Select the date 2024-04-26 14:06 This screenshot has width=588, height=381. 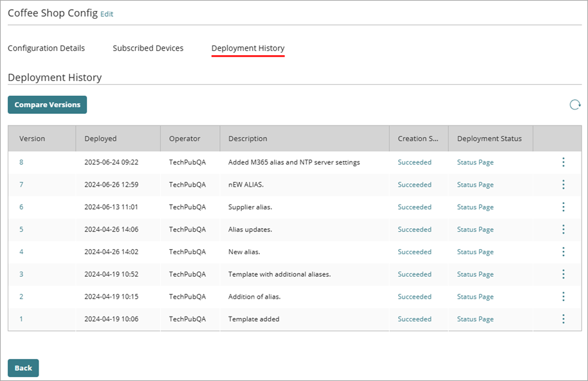111,229
